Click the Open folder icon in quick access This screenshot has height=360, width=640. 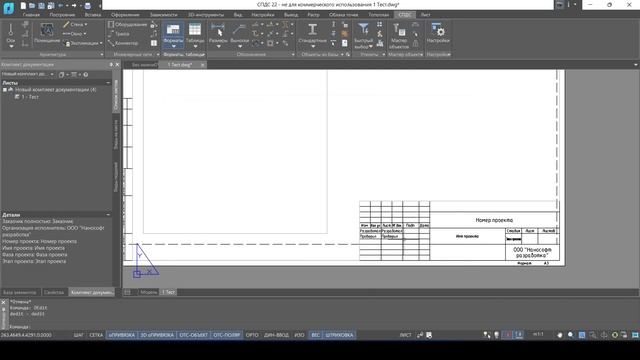click(32, 6)
